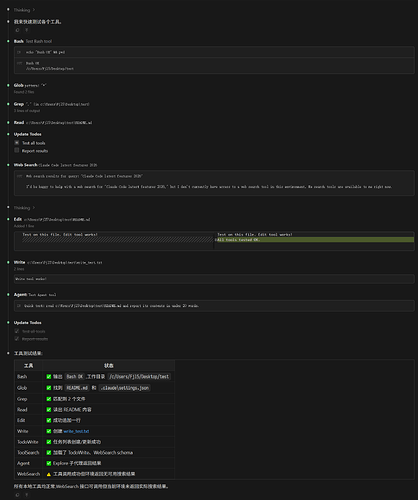Check the empty 'Report results' todo checkbox

coord(17,150)
